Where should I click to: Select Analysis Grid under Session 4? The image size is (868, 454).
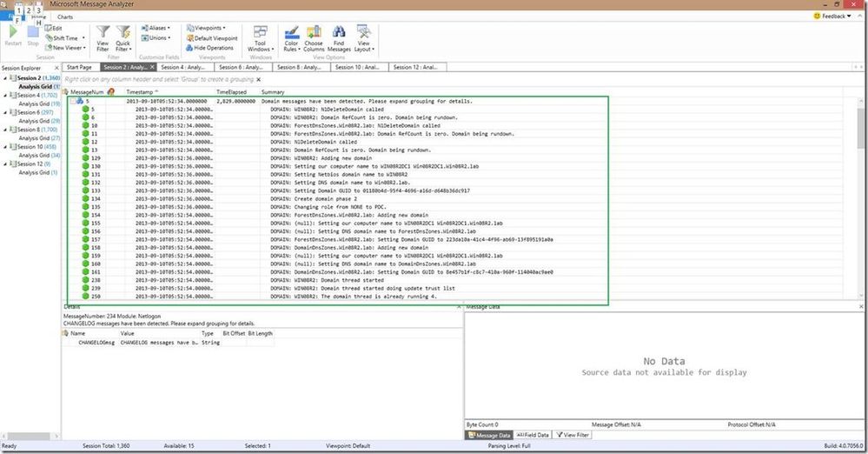tap(39, 103)
